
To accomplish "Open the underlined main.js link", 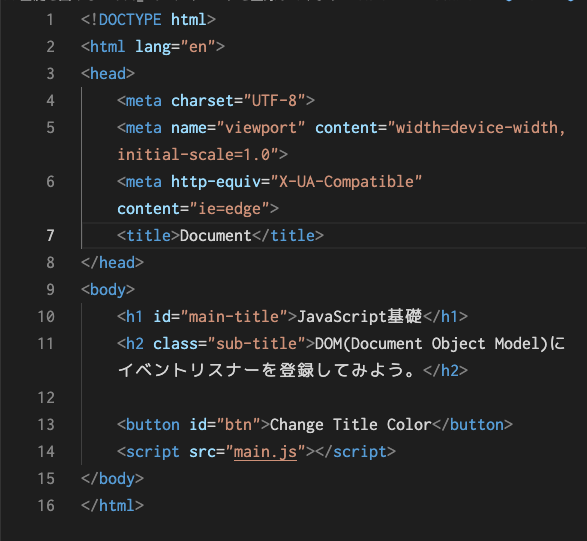I will pos(265,452).
